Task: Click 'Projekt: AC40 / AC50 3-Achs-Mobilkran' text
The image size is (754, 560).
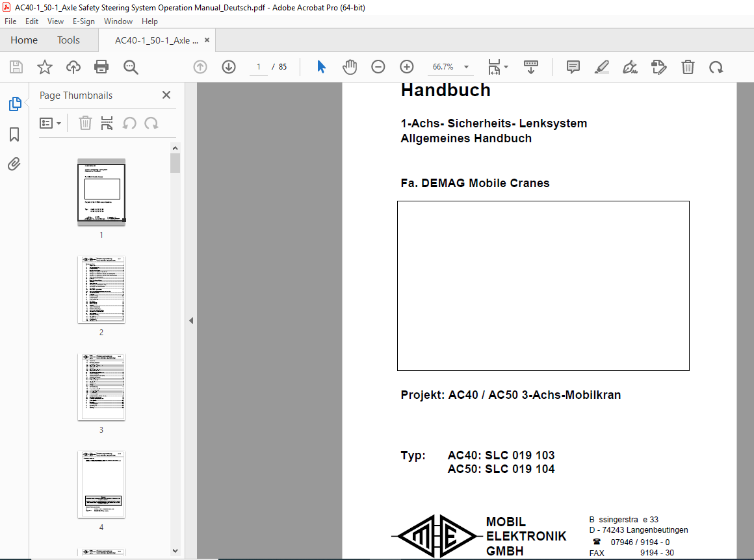Action: (x=511, y=395)
